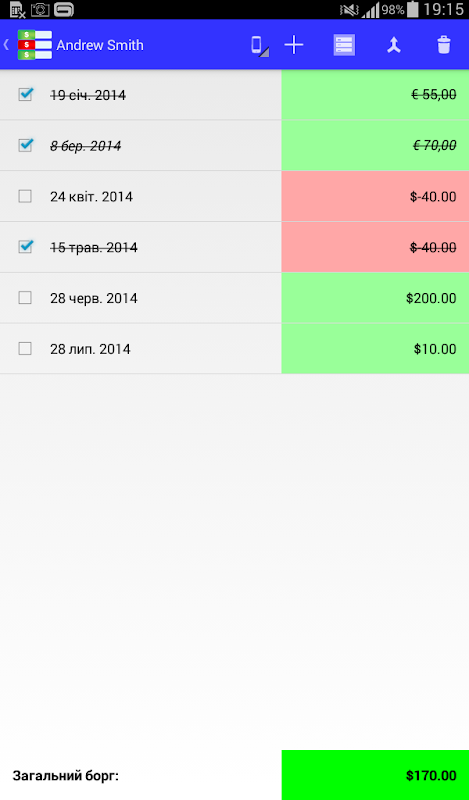Check the 24 квіт. 2014 entry checkbox
The width and height of the screenshot is (469, 800).
point(25,196)
